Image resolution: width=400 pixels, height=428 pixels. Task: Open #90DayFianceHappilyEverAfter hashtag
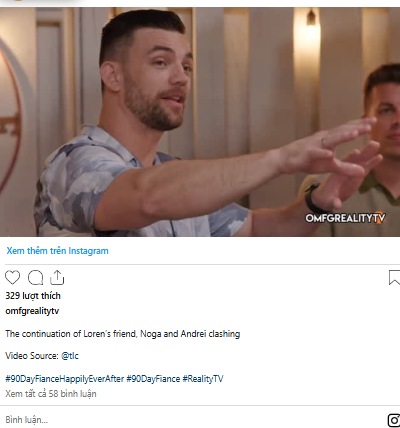[x=64, y=379]
